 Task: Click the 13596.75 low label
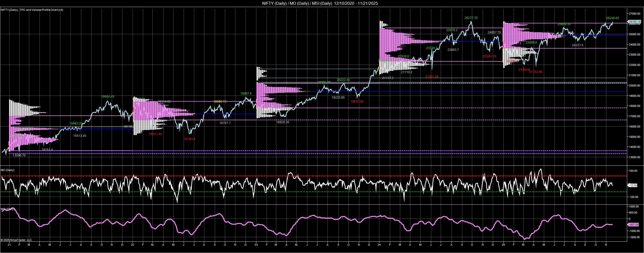coord(19,155)
